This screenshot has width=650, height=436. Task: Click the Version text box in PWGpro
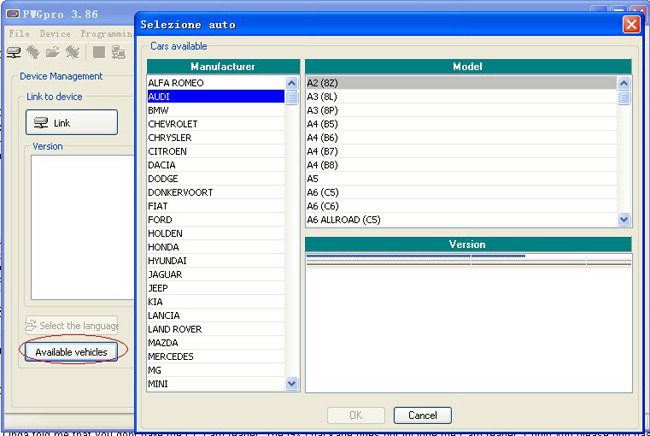[83, 227]
